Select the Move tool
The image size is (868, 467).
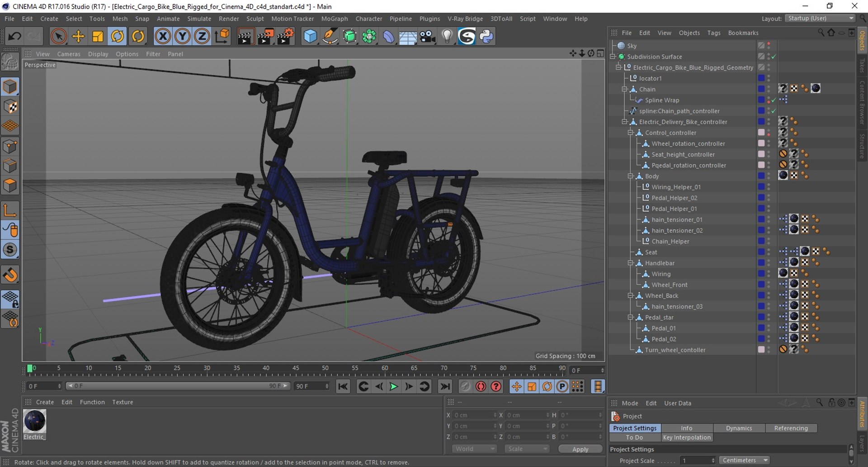pyautogui.click(x=78, y=36)
